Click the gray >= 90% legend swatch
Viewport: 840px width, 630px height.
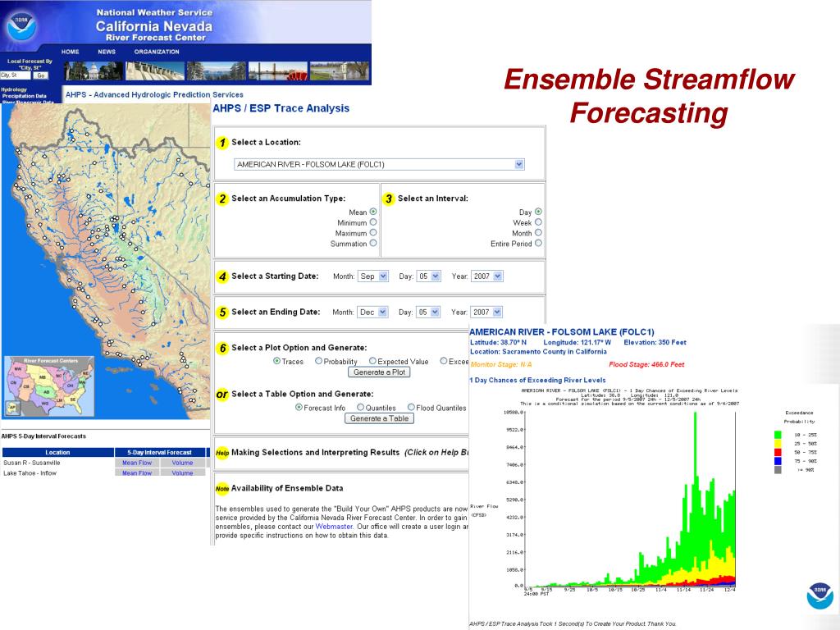778,470
